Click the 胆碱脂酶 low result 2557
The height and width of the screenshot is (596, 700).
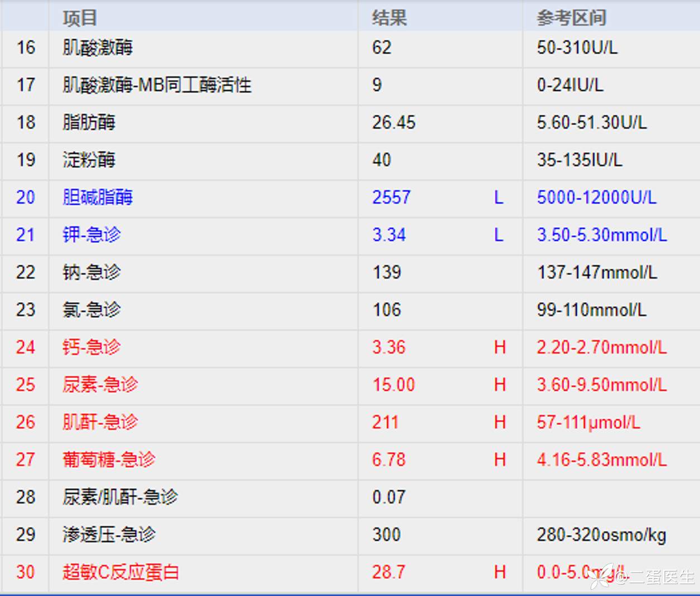click(392, 197)
